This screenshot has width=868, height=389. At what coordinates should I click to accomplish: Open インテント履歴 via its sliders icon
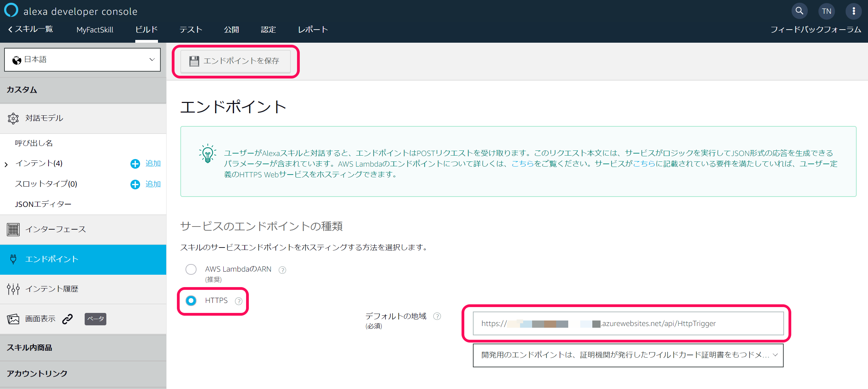click(x=13, y=289)
